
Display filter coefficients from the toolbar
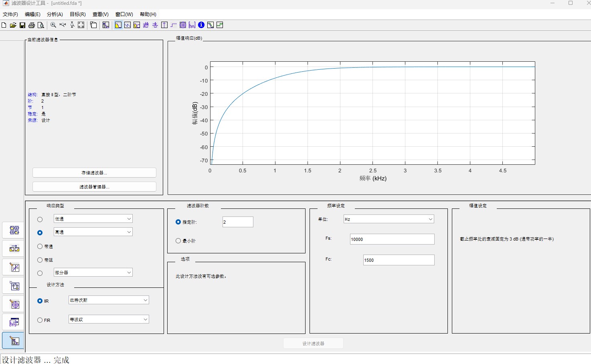pos(192,25)
